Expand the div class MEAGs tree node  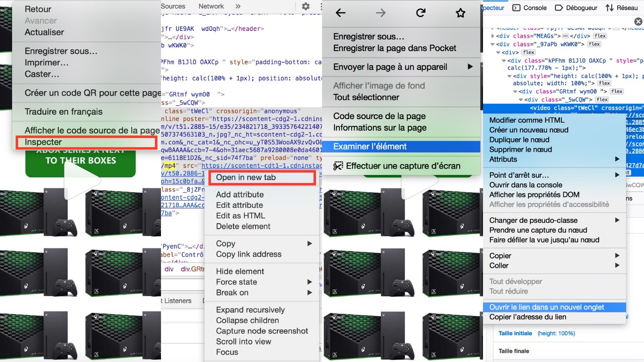coord(492,36)
